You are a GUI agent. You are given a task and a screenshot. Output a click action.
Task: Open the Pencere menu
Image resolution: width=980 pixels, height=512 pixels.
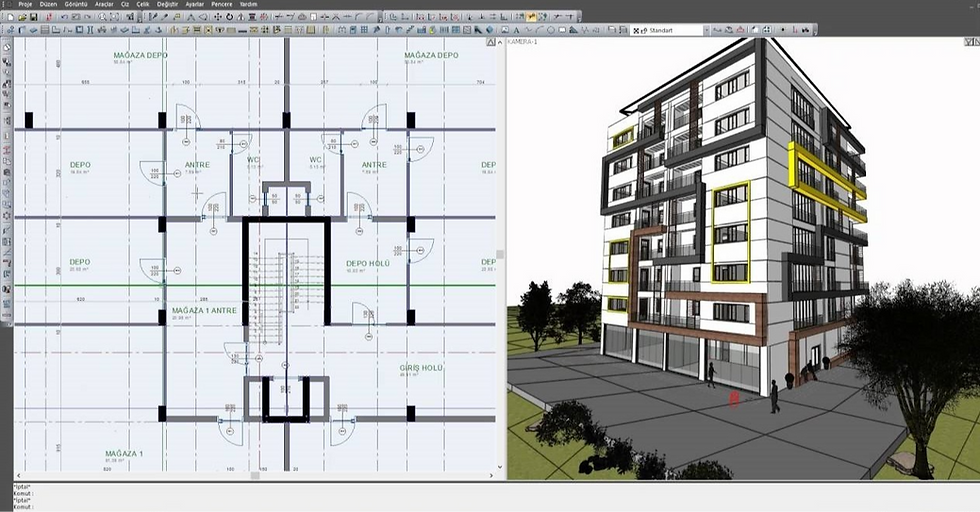[x=222, y=4]
